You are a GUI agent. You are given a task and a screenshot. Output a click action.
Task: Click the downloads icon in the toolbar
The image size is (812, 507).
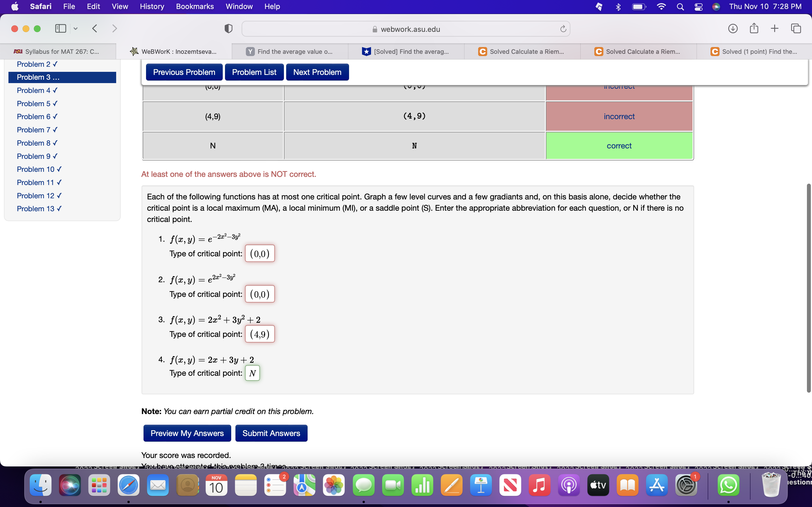coord(733,28)
